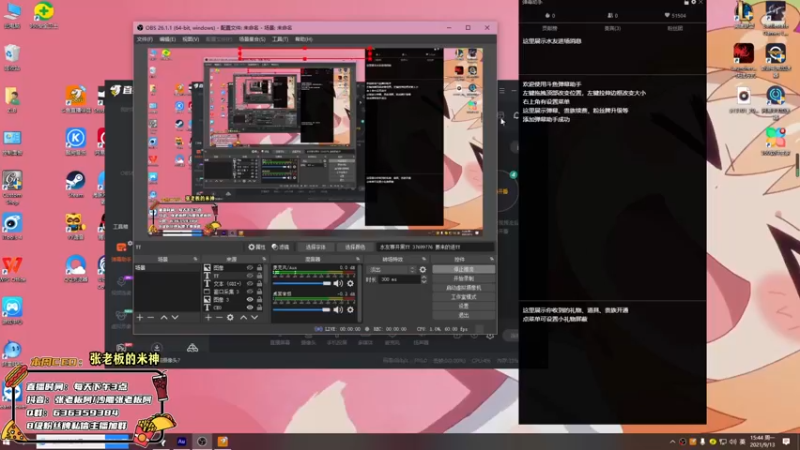Toggle visibility of 窗口采集 3 source

click(x=249, y=292)
